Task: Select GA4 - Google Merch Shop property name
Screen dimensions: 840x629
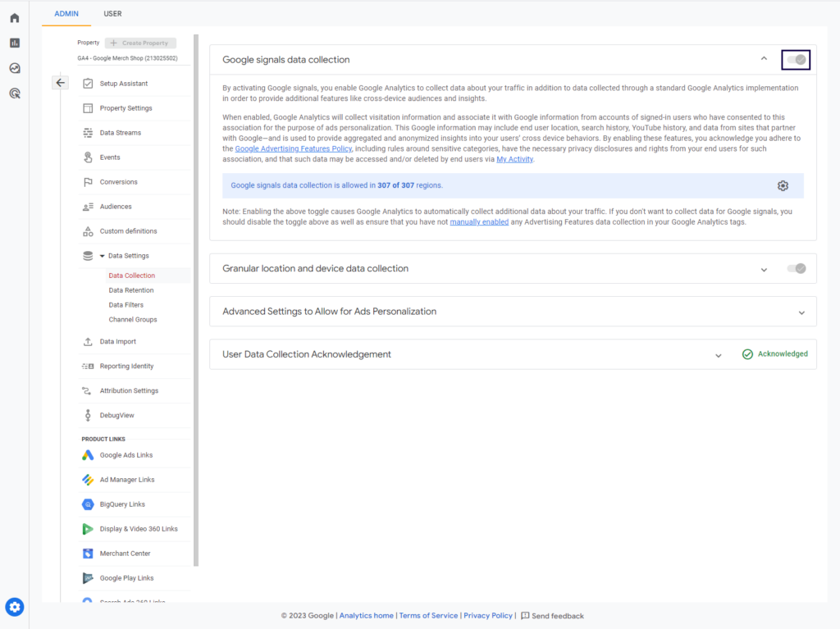Action: coord(127,58)
